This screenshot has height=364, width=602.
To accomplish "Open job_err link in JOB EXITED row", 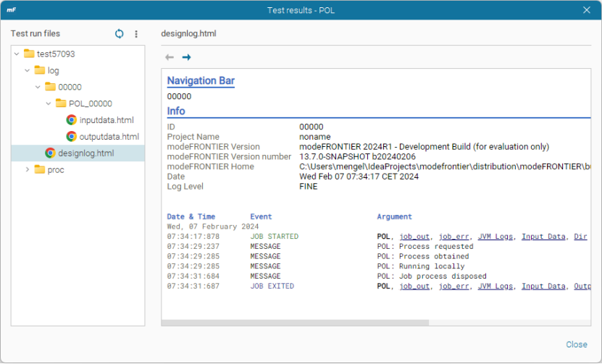I will tap(453, 286).
